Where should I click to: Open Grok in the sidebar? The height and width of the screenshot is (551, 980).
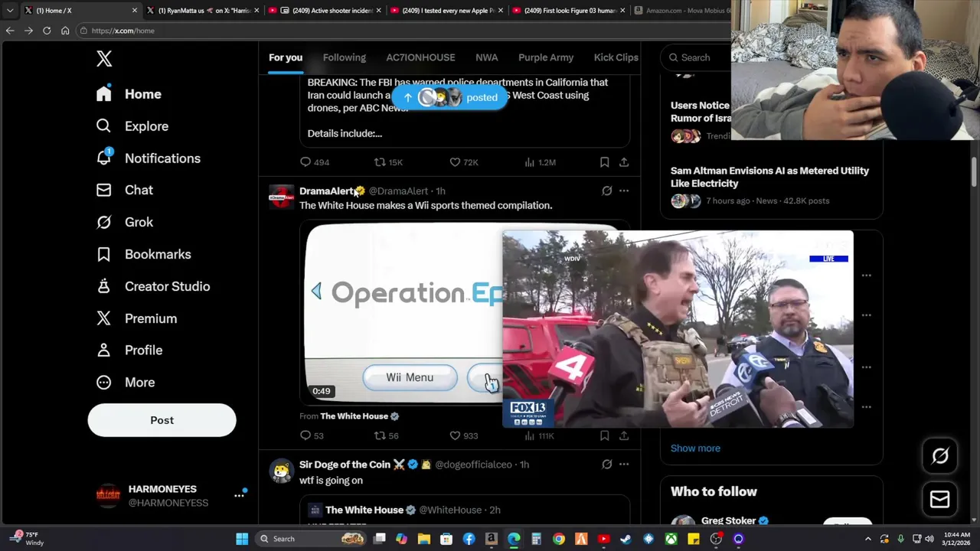point(124,222)
